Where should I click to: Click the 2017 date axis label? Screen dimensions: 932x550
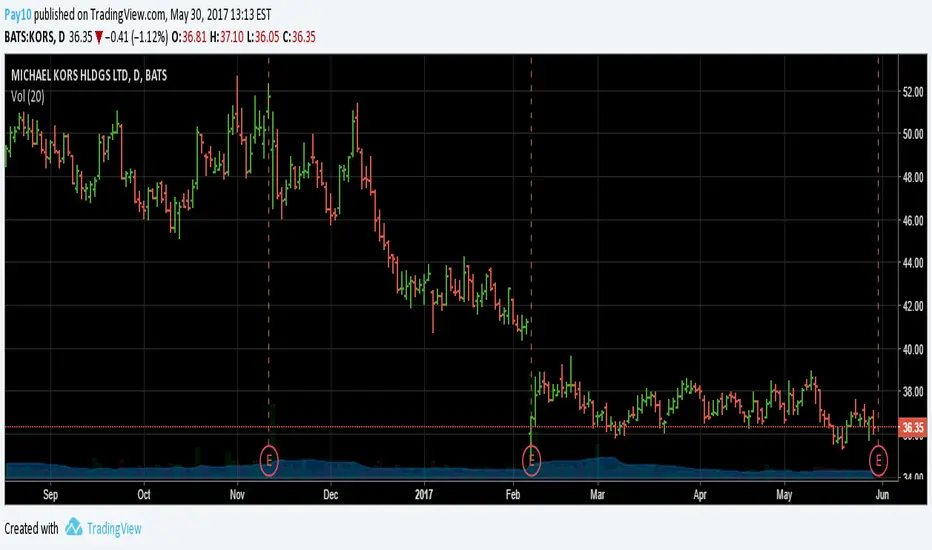click(424, 495)
